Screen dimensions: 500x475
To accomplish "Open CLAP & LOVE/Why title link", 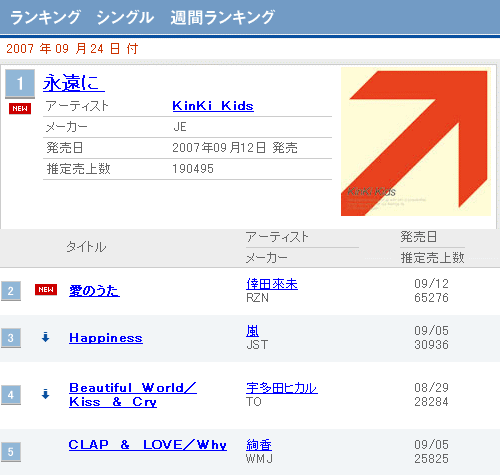I will [x=148, y=445].
